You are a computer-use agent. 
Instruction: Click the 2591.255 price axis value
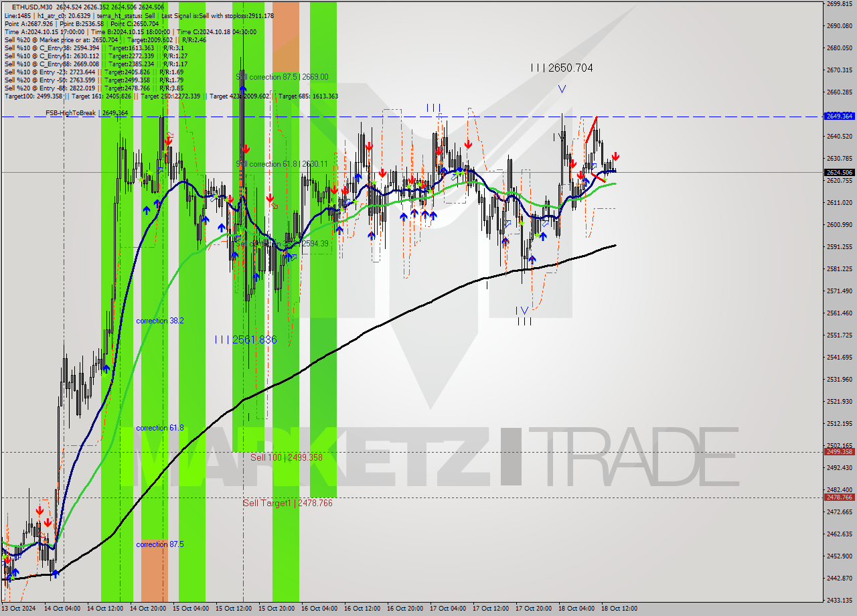[x=840, y=247]
